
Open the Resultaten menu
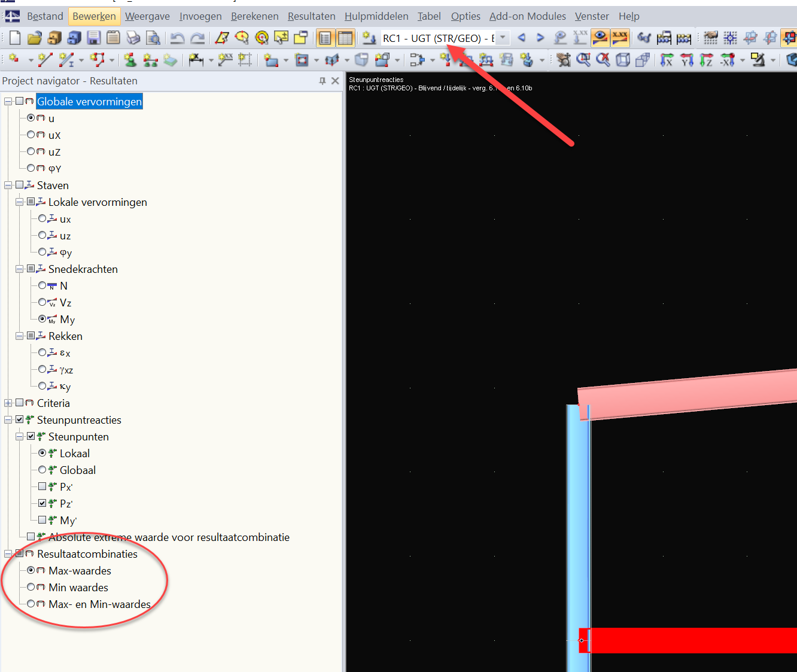point(312,16)
